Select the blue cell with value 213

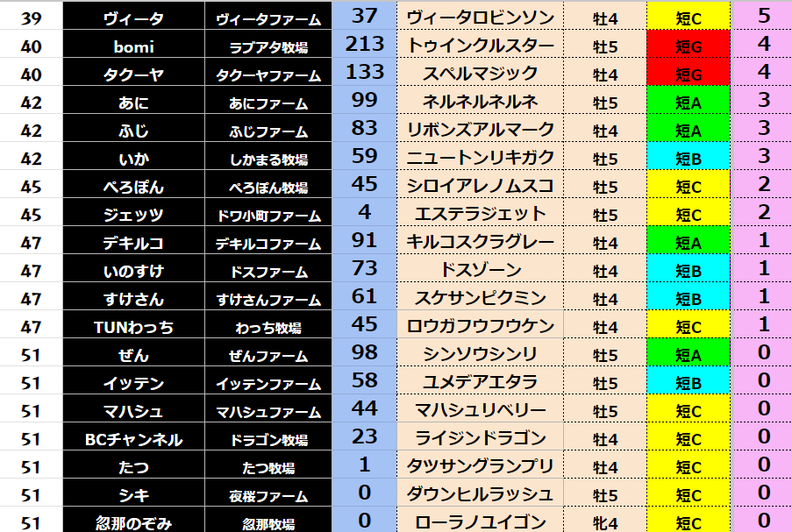pyautogui.click(x=364, y=44)
